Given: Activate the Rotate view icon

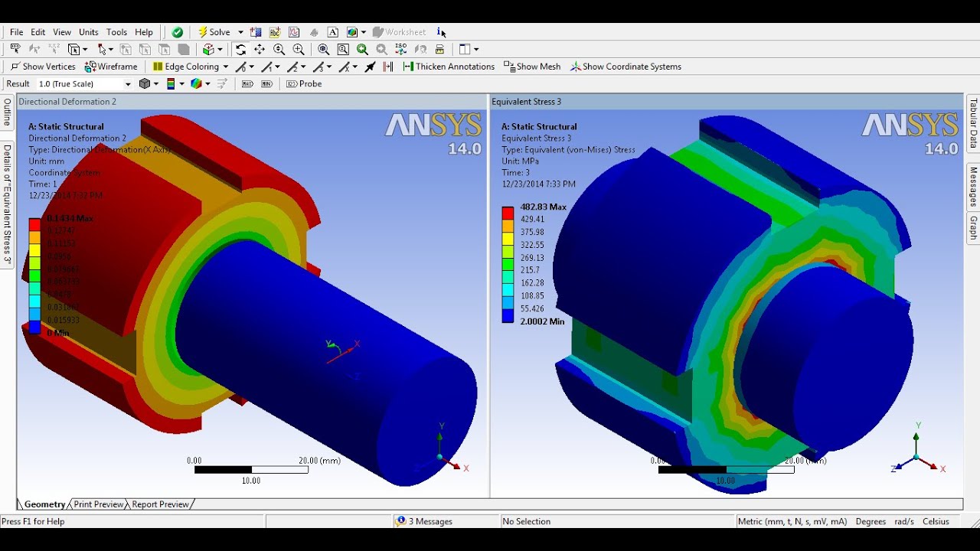Looking at the screenshot, I should [240, 49].
